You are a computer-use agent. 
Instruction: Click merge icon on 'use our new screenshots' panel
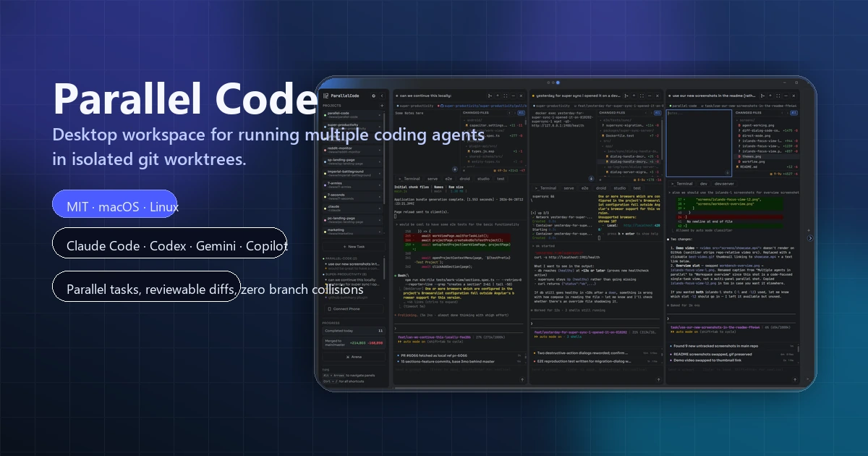coord(762,96)
